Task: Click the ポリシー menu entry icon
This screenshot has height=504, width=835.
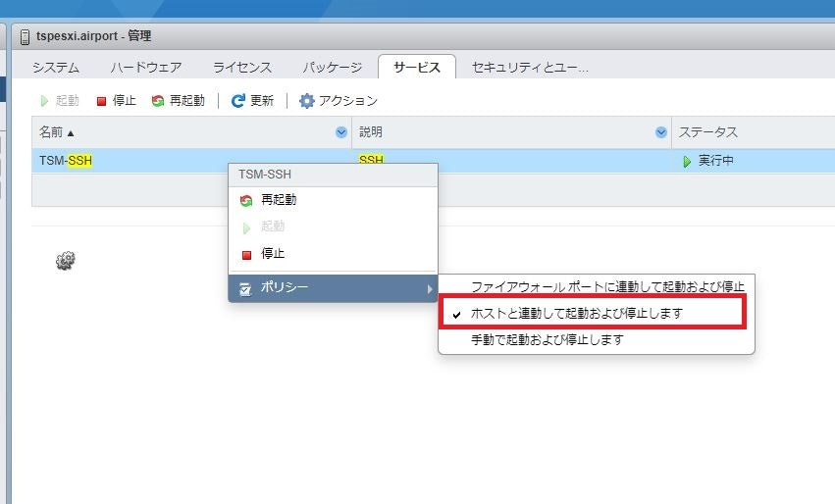Action: [245, 289]
